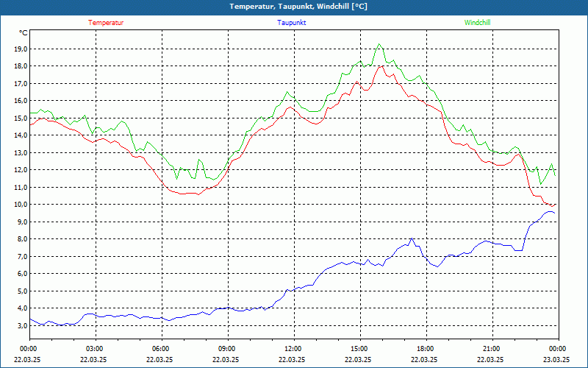Select the 21:00 time axis marker
Screen dimensions: 588x368
point(492,349)
